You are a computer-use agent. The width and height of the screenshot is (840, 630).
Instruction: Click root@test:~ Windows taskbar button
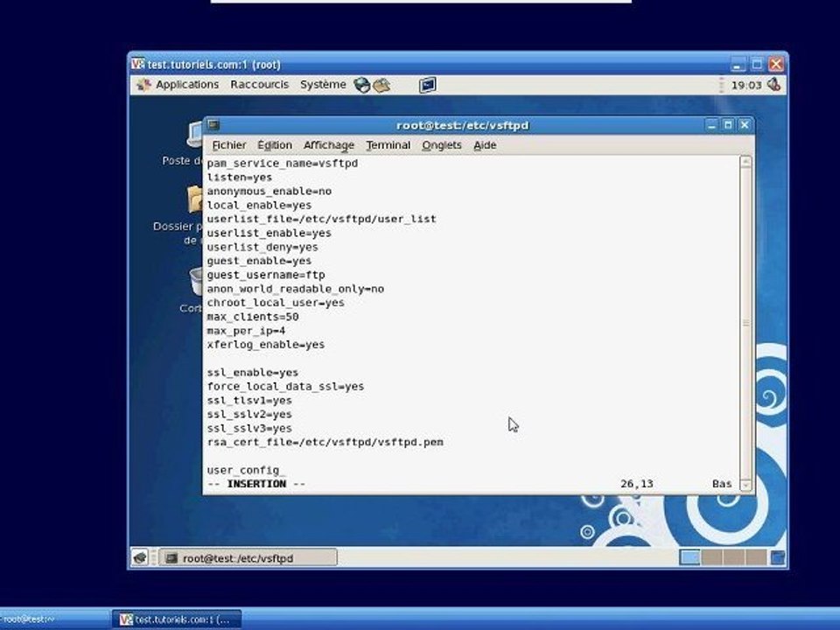pyautogui.click(x=53, y=619)
